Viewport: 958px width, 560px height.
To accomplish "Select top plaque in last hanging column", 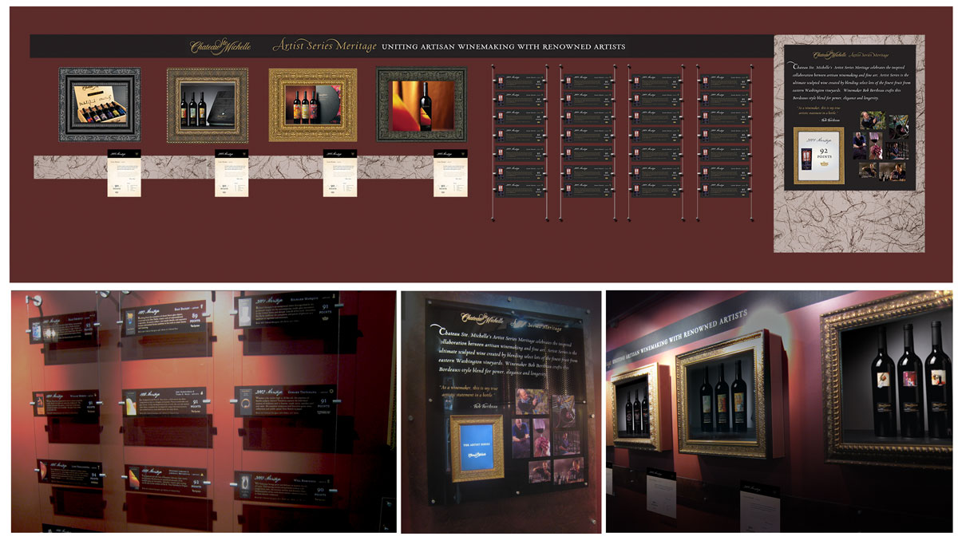I will 724,81.
